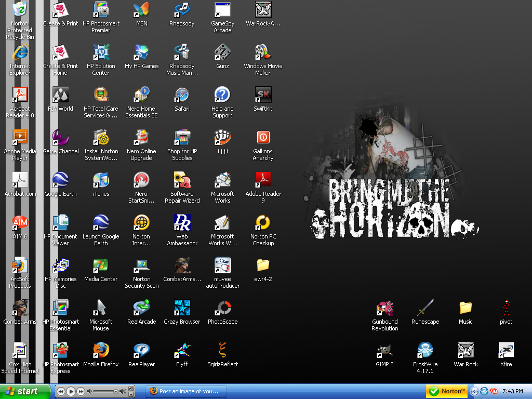Select the PhotoScape desktop icon
The image size is (532, 399).
pos(222,308)
